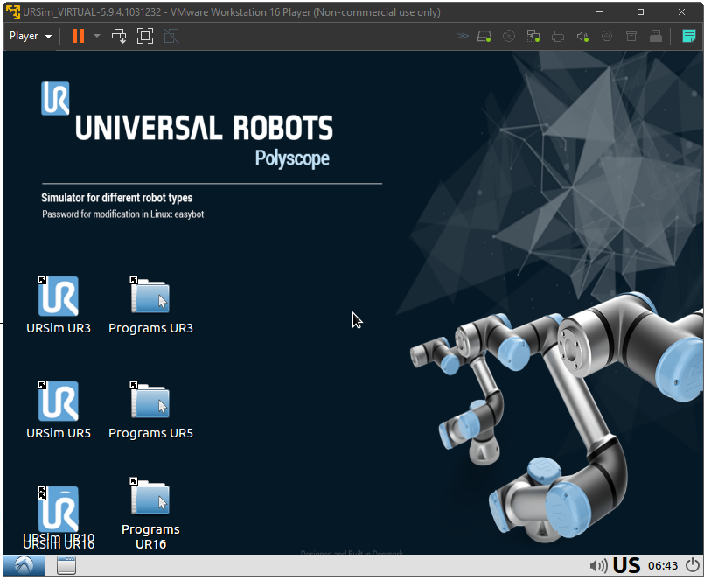This screenshot has width=711, height=588.
Task: Click the CD/DVD drive device icon
Action: 509,36
